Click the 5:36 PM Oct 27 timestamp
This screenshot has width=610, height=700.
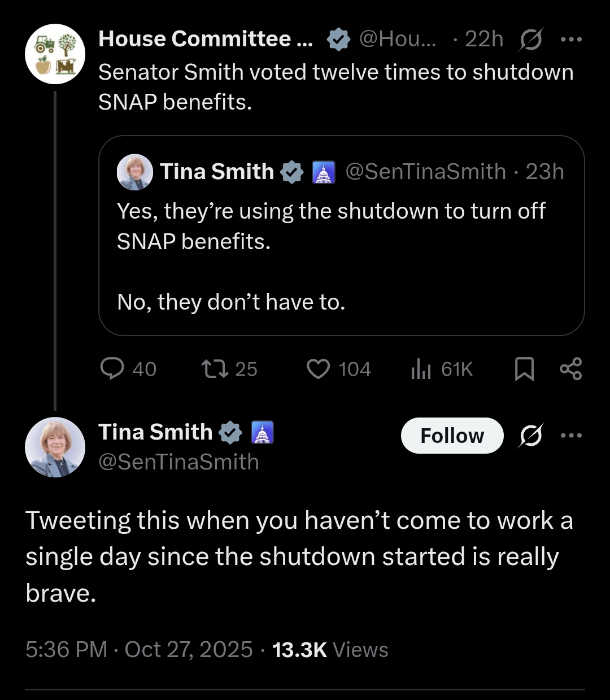click(139, 650)
